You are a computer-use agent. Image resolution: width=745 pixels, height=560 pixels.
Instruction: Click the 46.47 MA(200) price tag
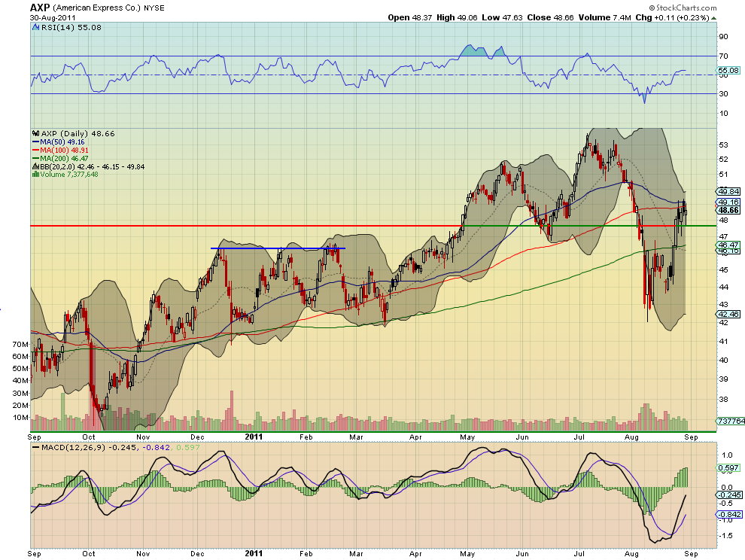[x=728, y=245]
